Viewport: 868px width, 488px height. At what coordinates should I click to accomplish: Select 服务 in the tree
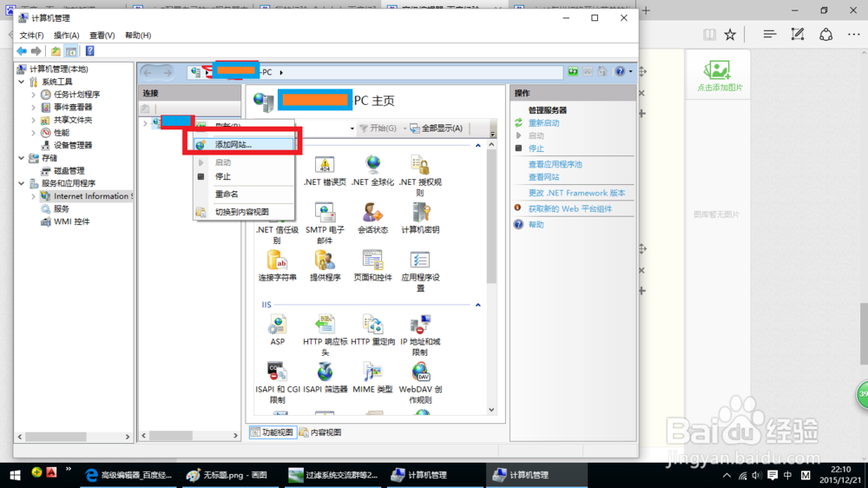62,208
